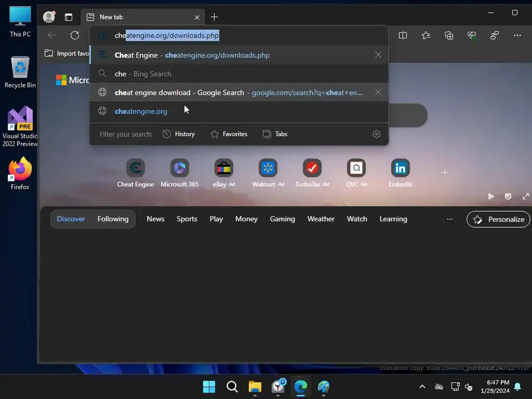Screen dimensions: 532x399
Task: Open the TurboTax quick link tile
Action: click(312, 173)
